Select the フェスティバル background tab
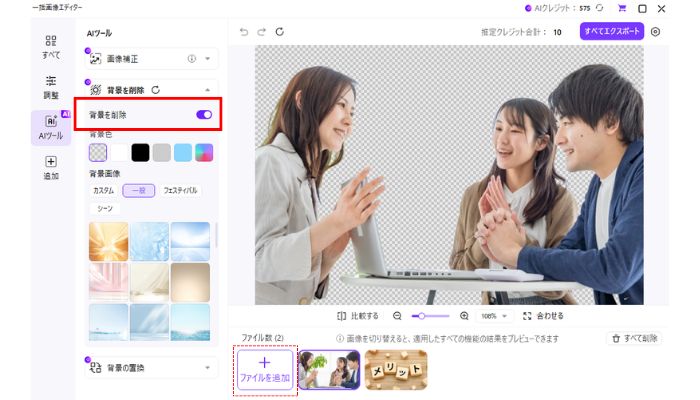The image size is (700, 400). pos(180,190)
